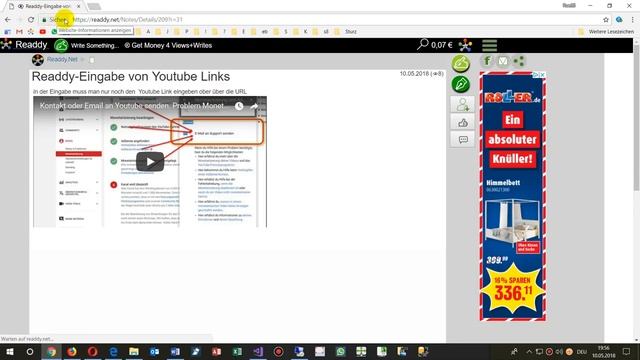Open the video title link Kontakt oder Email
This screenshot has width=640, height=360.
[131, 106]
